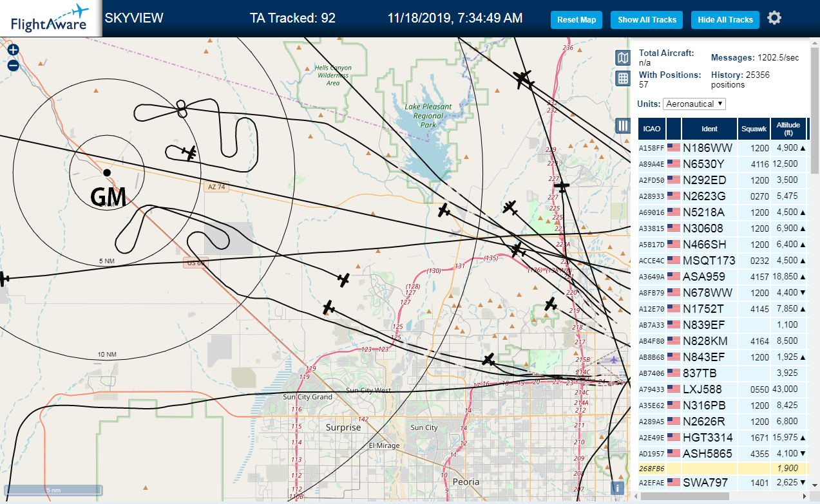This screenshot has width=820, height=504.
Task: Open the Units Aeronautical dropdown
Action: (694, 104)
